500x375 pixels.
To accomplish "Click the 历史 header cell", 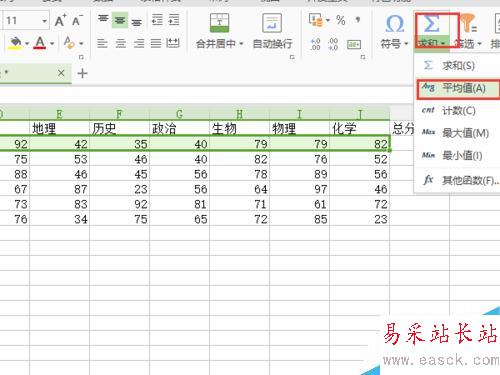I will pos(119,129).
